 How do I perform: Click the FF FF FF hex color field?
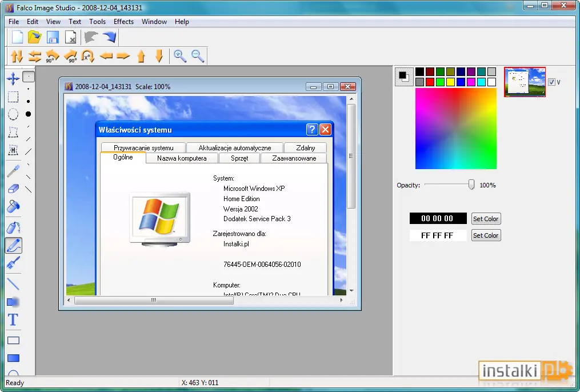(x=438, y=235)
